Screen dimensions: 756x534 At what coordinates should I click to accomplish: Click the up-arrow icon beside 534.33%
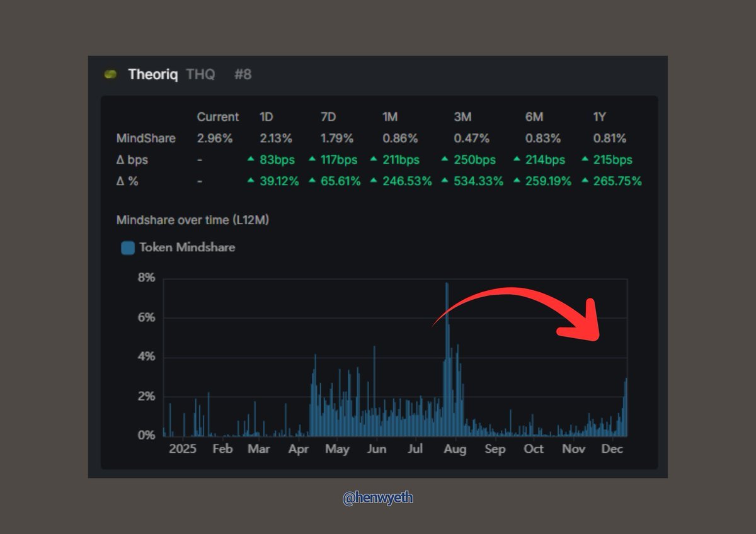(x=445, y=181)
